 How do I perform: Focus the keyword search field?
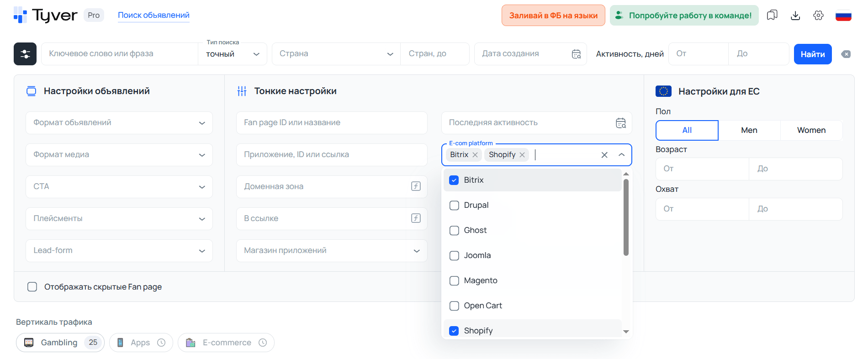pos(120,54)
